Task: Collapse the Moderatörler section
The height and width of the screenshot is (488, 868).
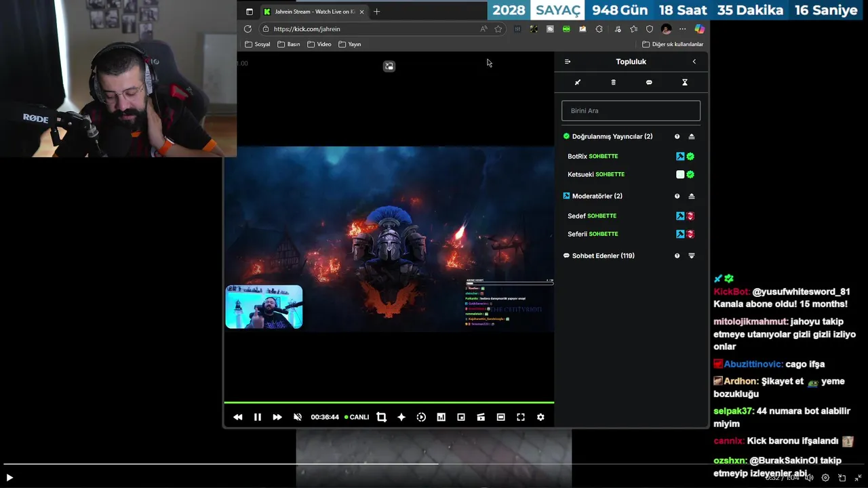Action: pyautogui.click(x=692, y=197)
